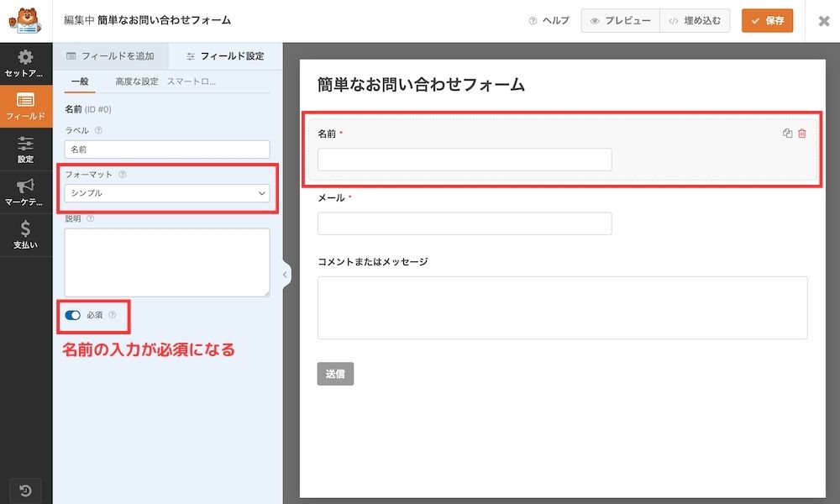This screenshot has height=504, width=840.
Task: Open the revision history icon
Action: (x=25, y=491)
